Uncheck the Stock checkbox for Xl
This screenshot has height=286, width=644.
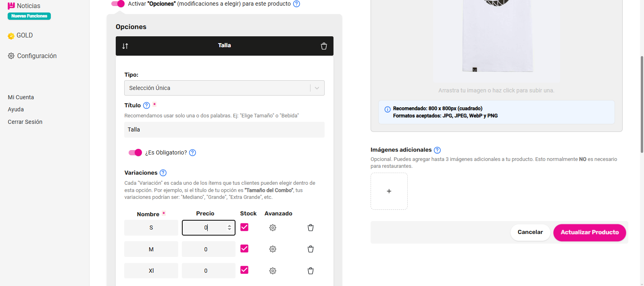click(244, 270)
